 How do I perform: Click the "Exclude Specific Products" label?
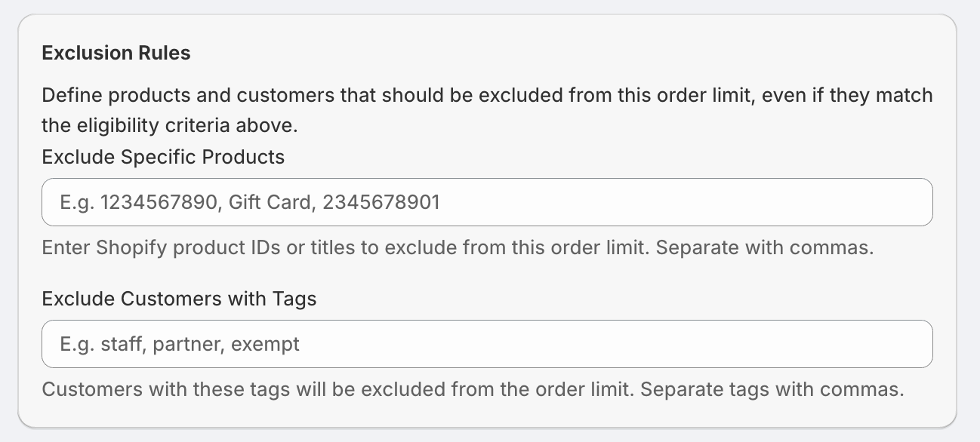click(163, 157)
